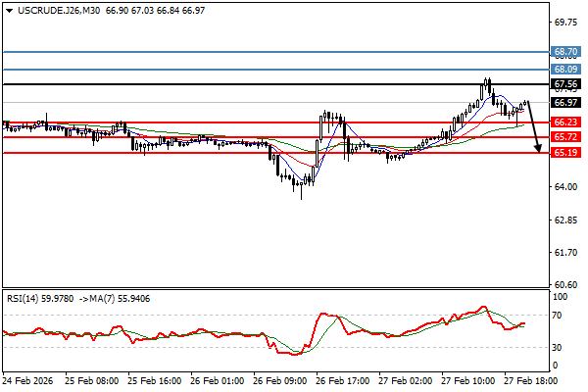This screenshot has height=392, width=588.
Task: Click the 70 level on RSI scale
Action: coord(558,315)
